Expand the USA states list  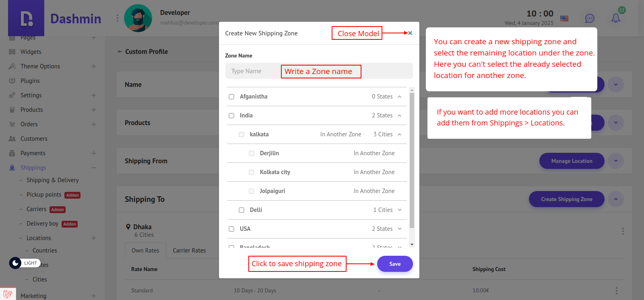(x=400, y=229)
